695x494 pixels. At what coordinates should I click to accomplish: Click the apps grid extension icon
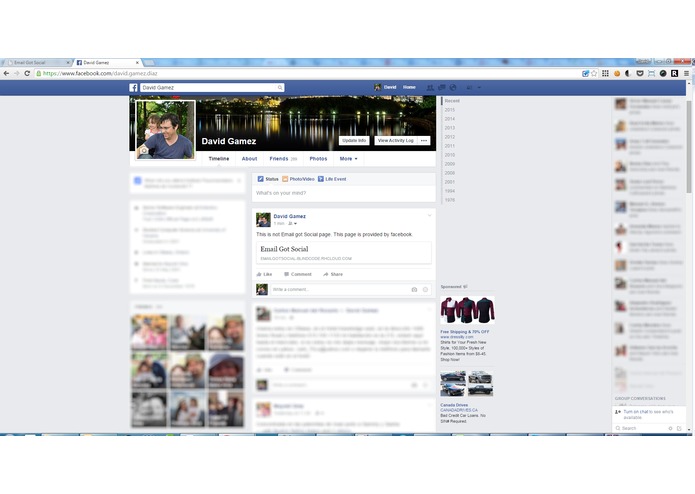[x=605, y=74]
